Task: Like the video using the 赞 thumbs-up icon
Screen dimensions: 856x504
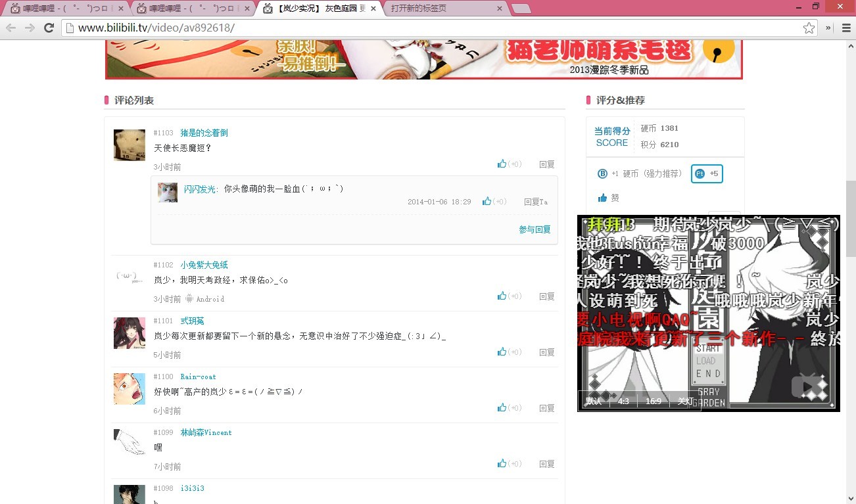Action: tap(603, 197)
